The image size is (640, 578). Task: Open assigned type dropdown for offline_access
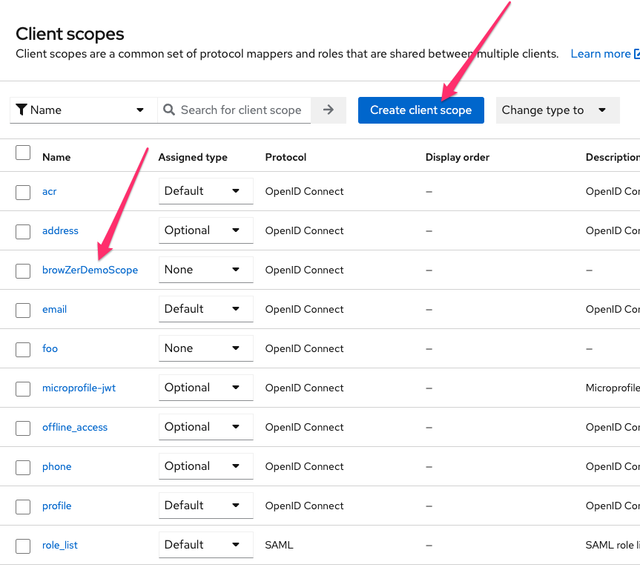pos(206,427)
